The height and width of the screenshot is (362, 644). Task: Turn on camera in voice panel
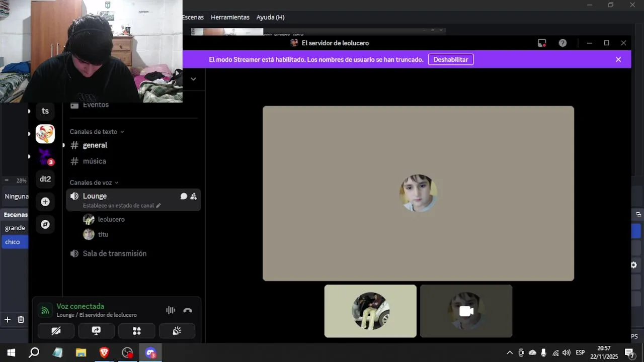click(56, 331)
